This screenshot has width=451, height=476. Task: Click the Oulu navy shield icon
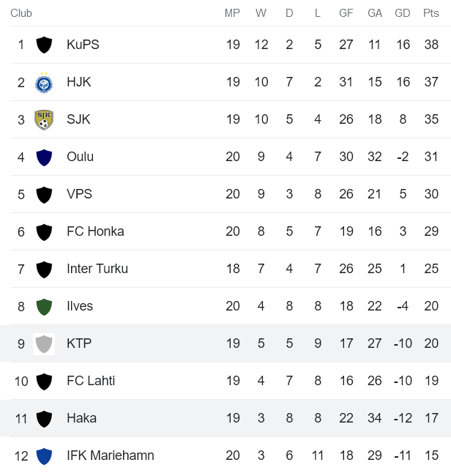pyautogui.click(x=44, y=157)
